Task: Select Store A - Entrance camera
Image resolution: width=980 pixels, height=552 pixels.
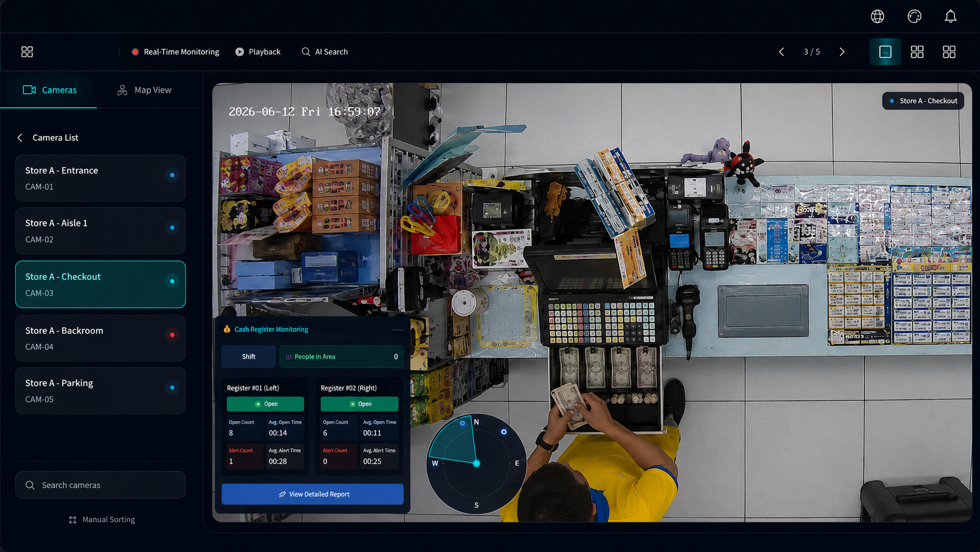Action: [100, 178]
